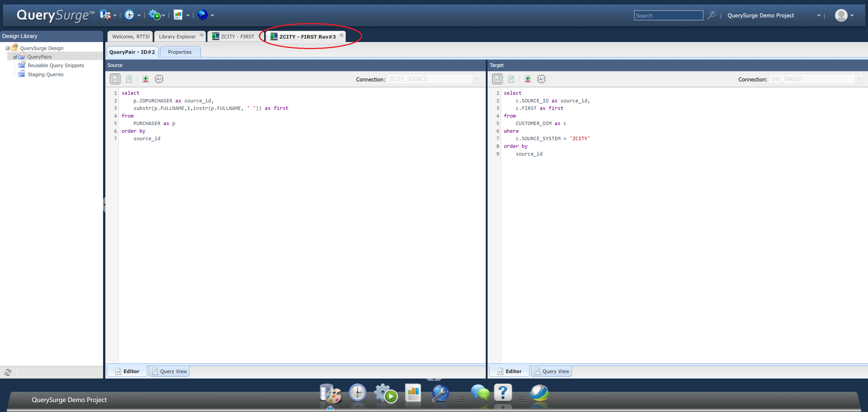
Task: Click the QuerySurge sphere logo in dock
Action: [x=539, y=393]
